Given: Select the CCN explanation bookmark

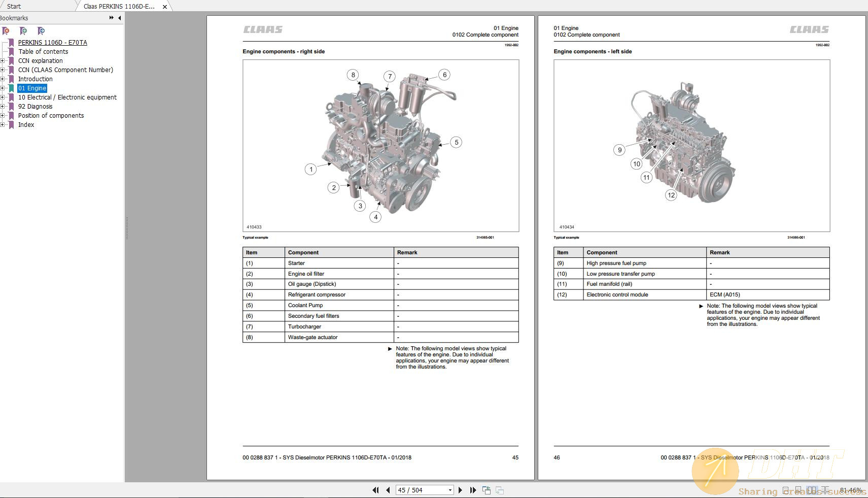Looking at the screenshot, I should click(x=41, y=61).
